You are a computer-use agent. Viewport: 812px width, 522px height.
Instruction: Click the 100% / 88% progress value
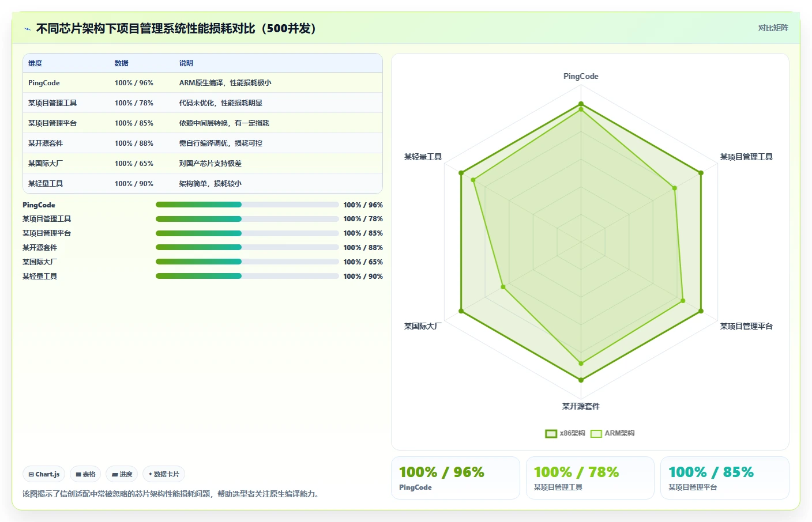point(363,248)
